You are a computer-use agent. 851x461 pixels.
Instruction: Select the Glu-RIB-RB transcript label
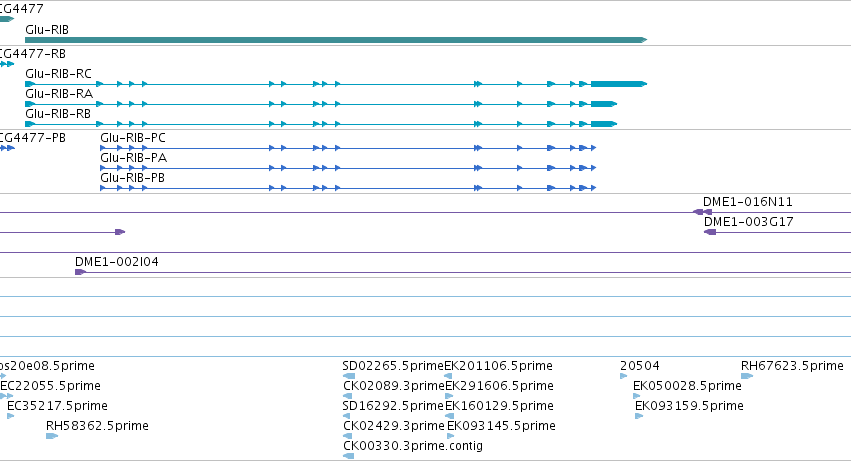58,114
